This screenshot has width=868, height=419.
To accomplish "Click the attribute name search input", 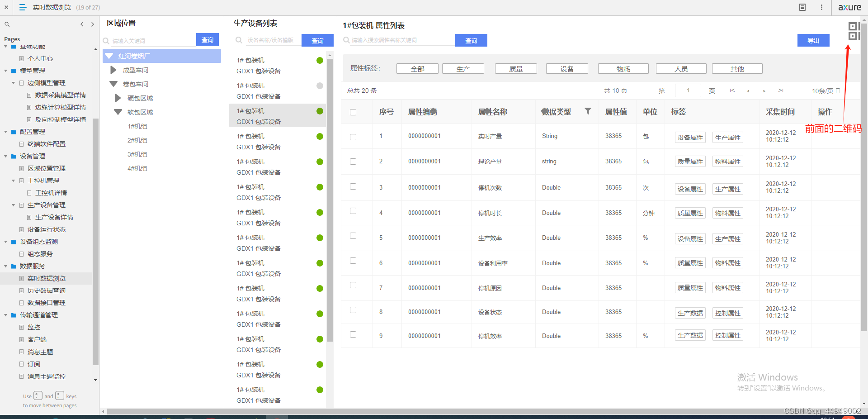I will pos(402,40).
